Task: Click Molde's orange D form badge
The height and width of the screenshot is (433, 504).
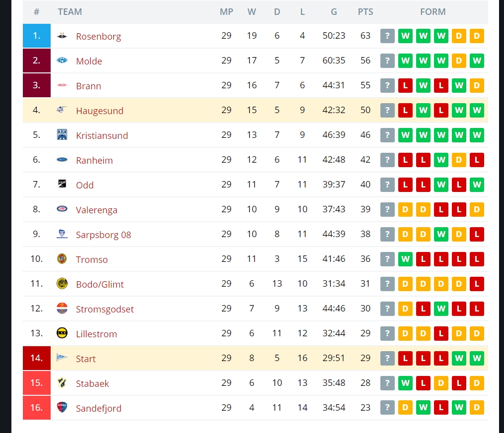Action: pos(459,61)
